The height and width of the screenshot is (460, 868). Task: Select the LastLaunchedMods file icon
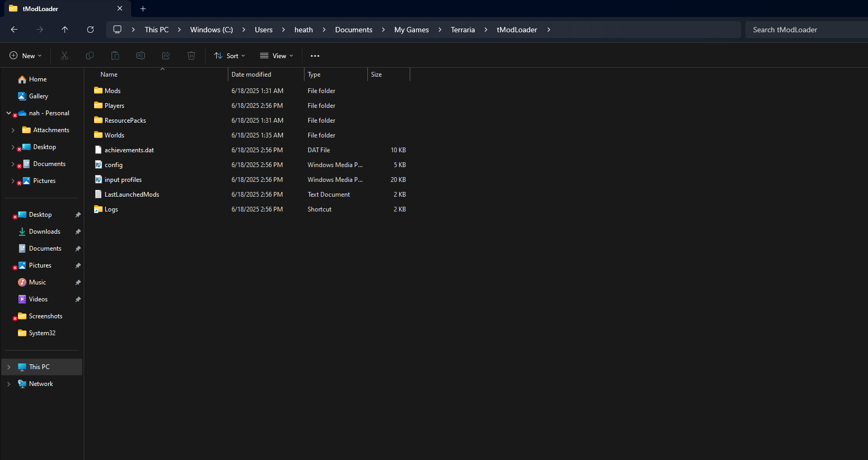click(x=98, y=194)
